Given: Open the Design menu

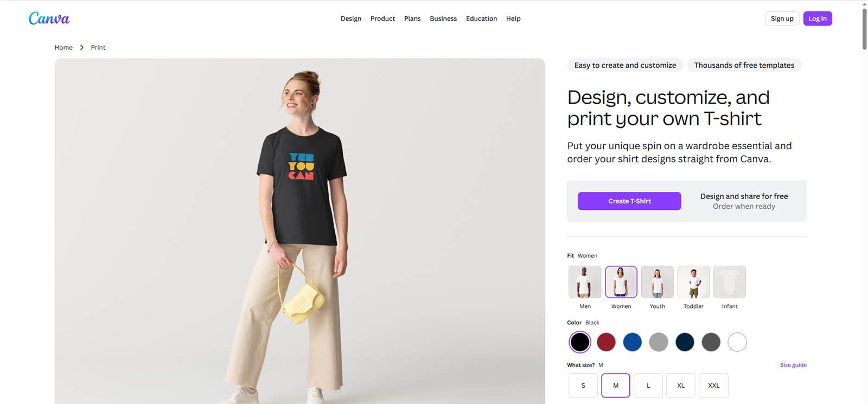Looking at the screenshot, I should [350, 18].
